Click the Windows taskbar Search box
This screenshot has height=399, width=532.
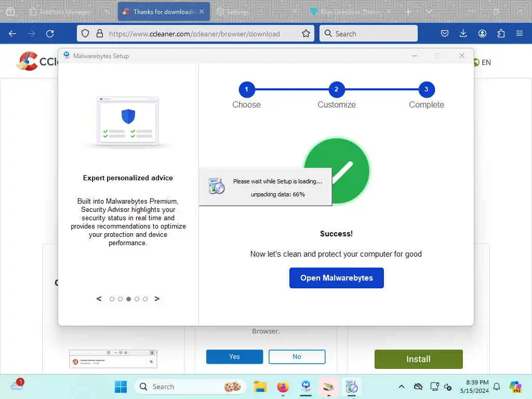[191, 387]
